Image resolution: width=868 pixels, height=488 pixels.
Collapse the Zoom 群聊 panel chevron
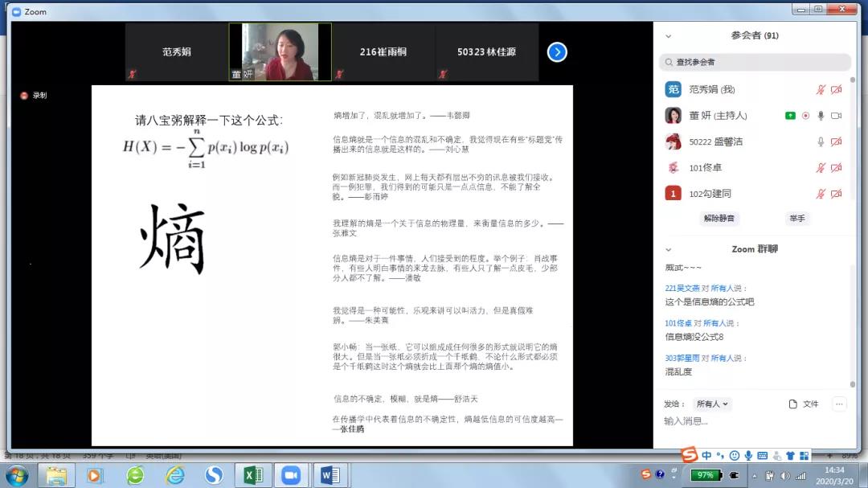click(x=668, y=250)
